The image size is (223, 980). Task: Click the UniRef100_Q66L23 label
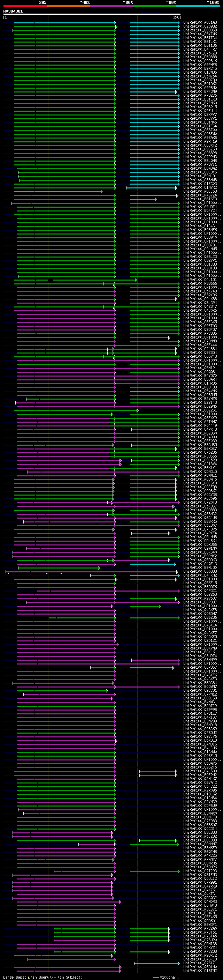coord(200,257)
